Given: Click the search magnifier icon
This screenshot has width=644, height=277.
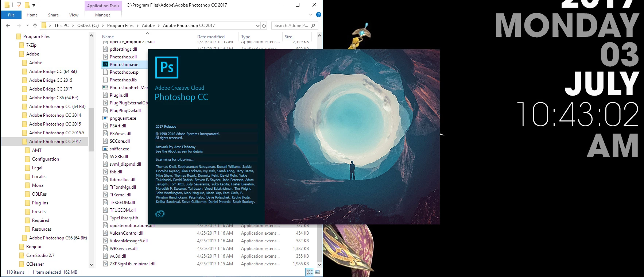Looking at the screenshot, I should [x=313, y=26].
